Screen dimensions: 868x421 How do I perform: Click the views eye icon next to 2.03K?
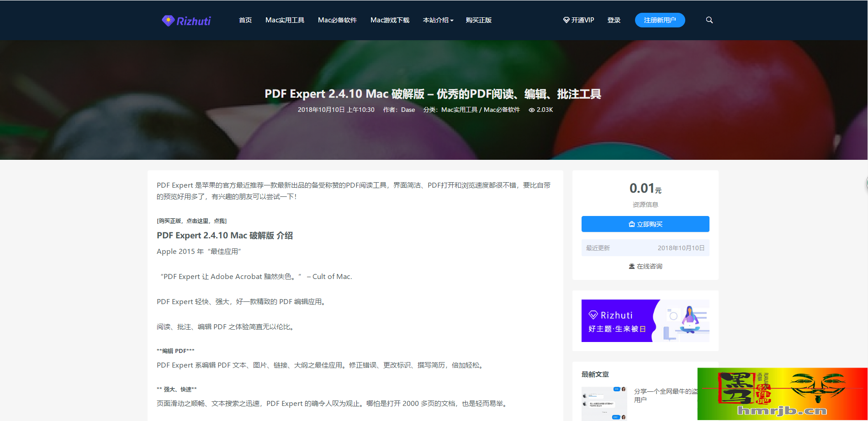click(531, 110)
